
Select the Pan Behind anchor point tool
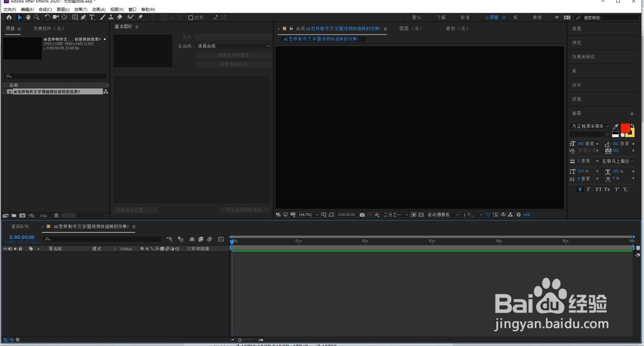click(x=64, y=17)
